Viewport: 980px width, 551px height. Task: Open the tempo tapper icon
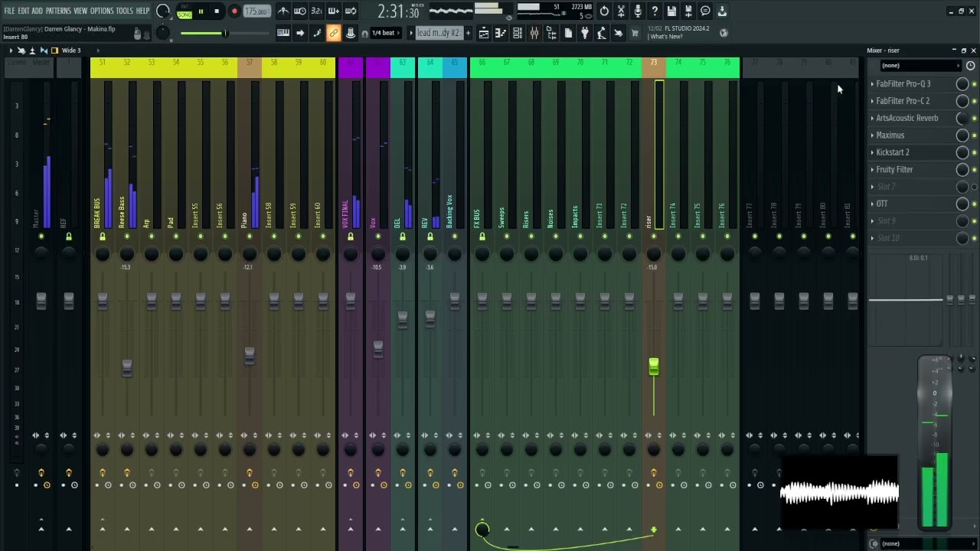(602, 33)
